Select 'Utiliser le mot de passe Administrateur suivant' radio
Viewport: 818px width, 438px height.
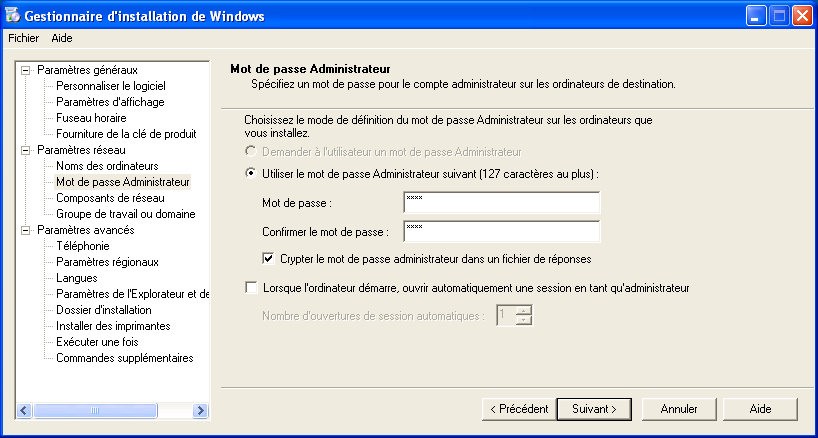click(x=251, y=174)
